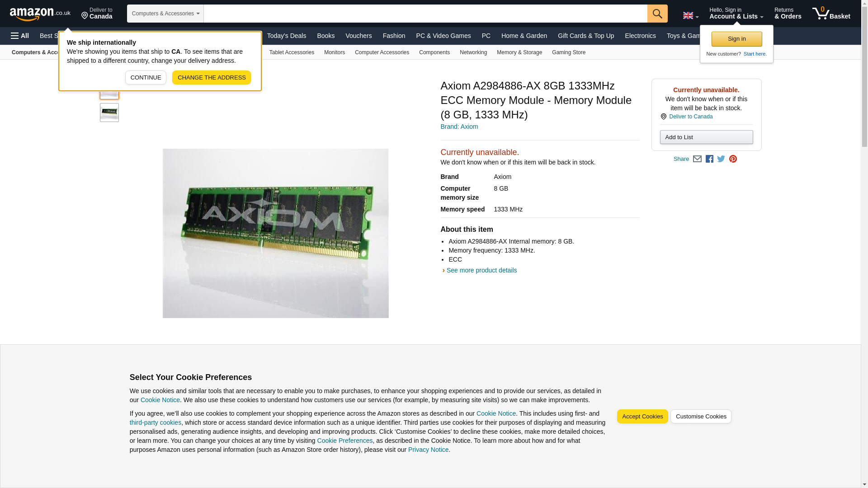
Task: Click the search magnifier button
Action: 657,14
